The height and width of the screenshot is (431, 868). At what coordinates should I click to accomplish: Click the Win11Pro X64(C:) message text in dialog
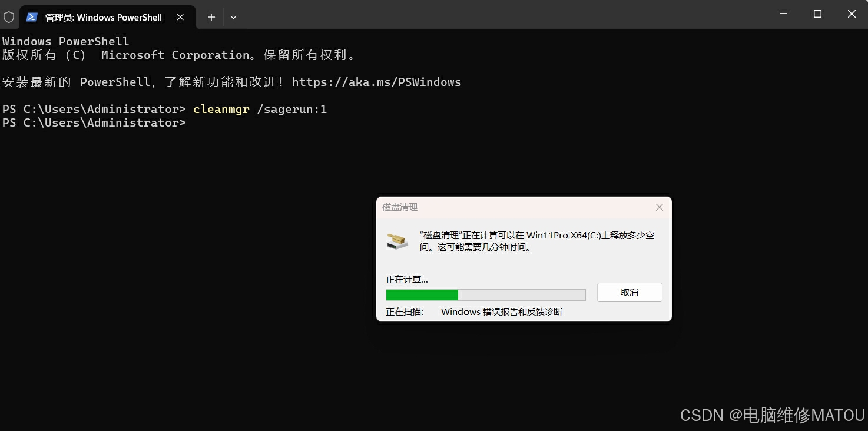coord(537,241)
